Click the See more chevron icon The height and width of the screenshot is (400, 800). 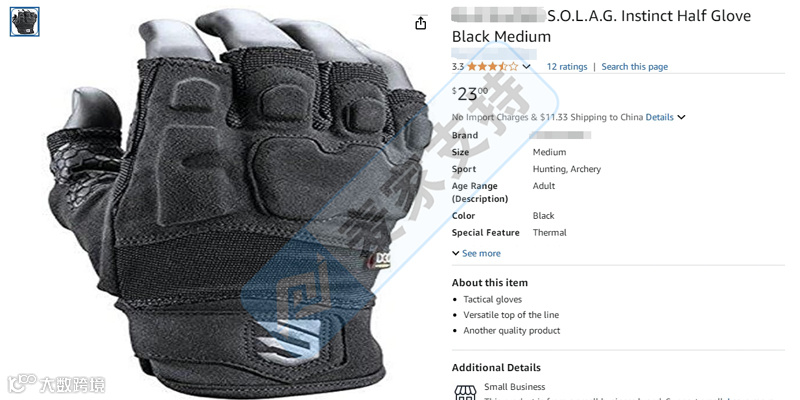point(456,253)
